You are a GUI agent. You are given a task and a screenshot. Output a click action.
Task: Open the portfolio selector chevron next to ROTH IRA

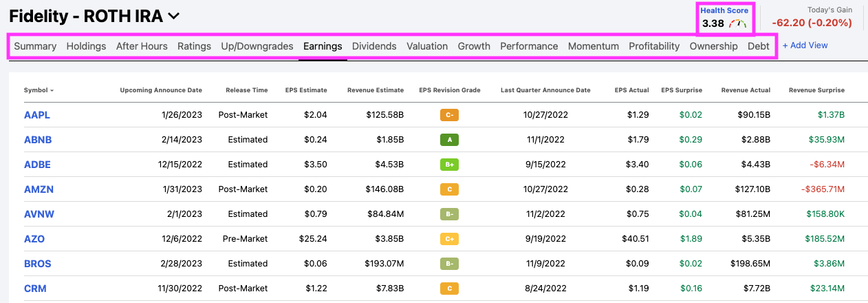point(173,15)
